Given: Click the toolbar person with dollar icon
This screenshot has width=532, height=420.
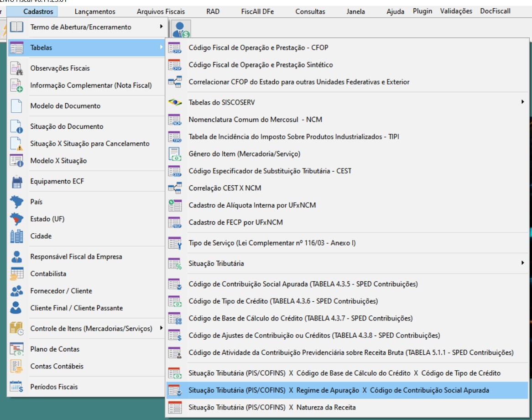Looking at the screenshot, I should (181, 29).
